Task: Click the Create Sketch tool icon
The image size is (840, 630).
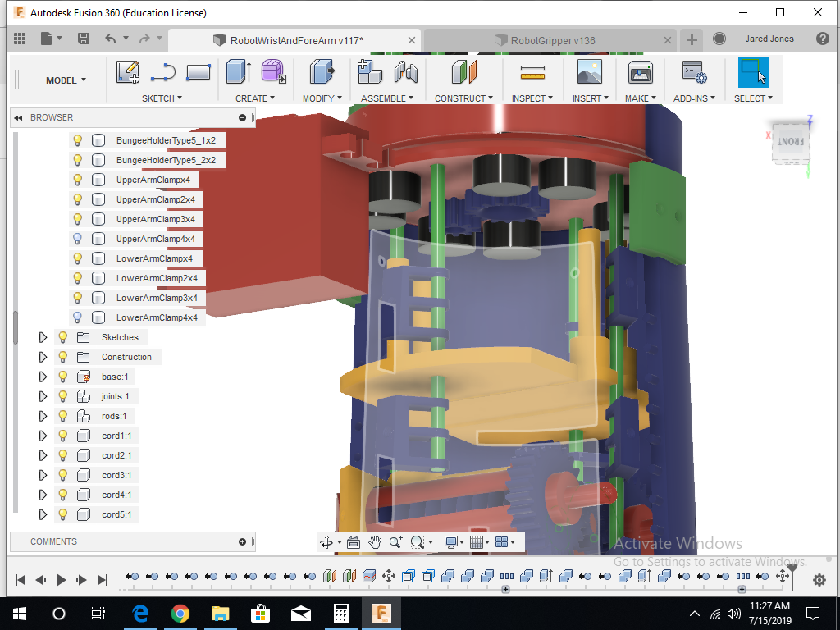Action: coord(127,72)
